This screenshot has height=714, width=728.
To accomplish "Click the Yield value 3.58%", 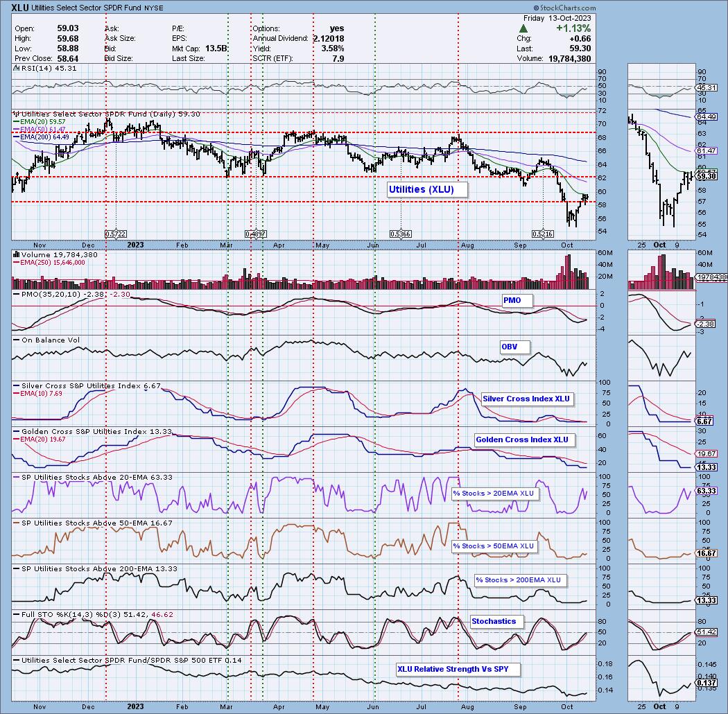I will [x=332, y=49].
